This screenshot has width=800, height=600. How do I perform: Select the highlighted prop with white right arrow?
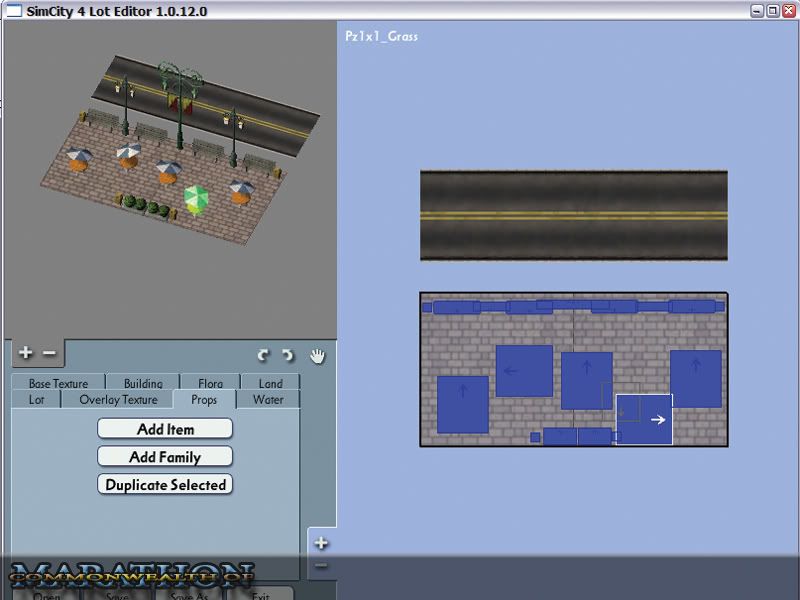click(644, 419)
